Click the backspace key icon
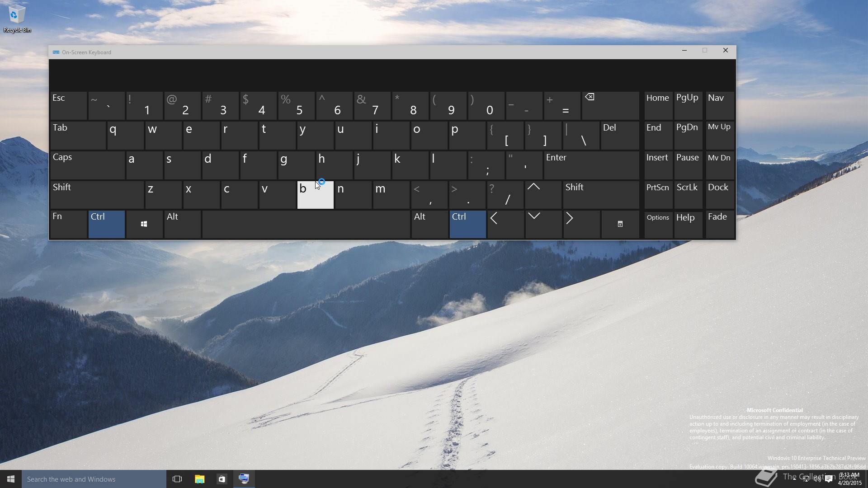Screen dimensions: 868x488 [x=610, y=106]
